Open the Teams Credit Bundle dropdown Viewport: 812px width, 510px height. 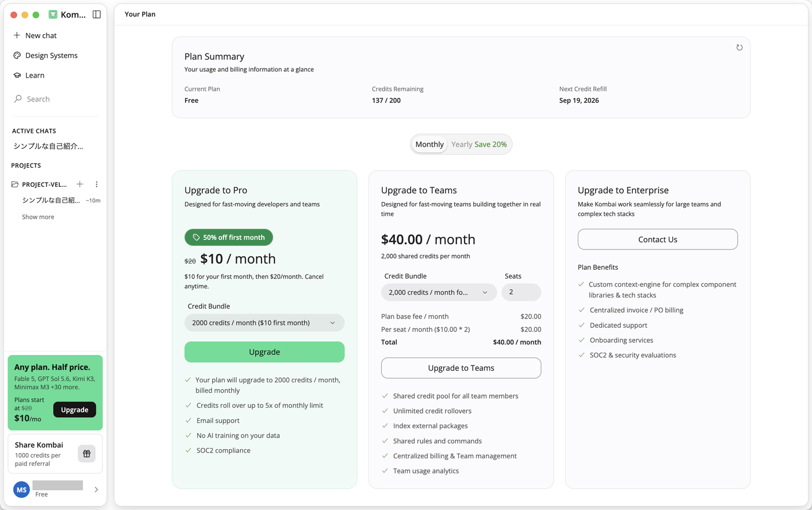439,292
